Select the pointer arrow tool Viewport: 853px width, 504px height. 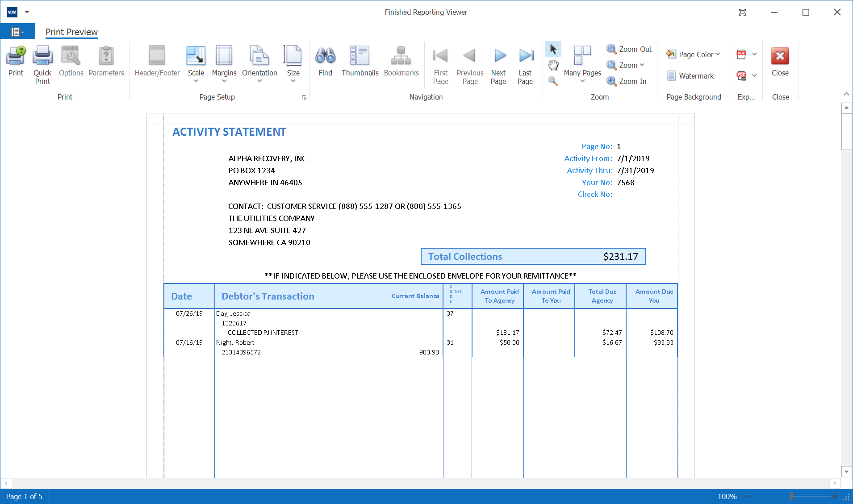point(553,49)
